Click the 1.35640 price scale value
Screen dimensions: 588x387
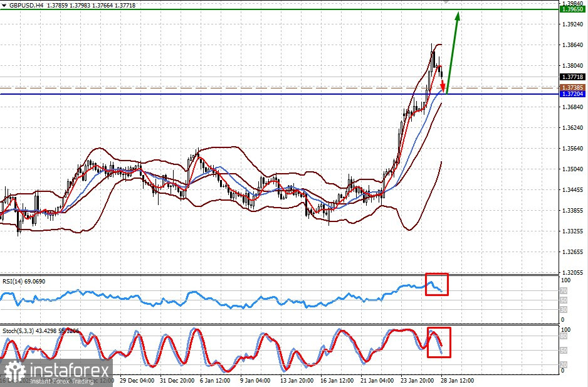click(572, 149)
